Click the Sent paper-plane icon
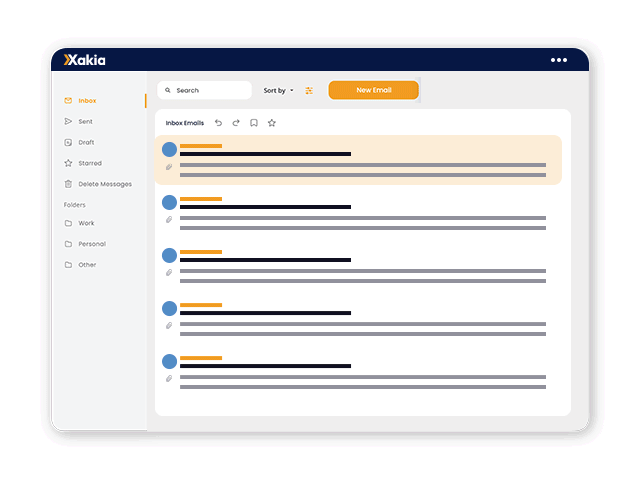 click(x=68, y=121)
